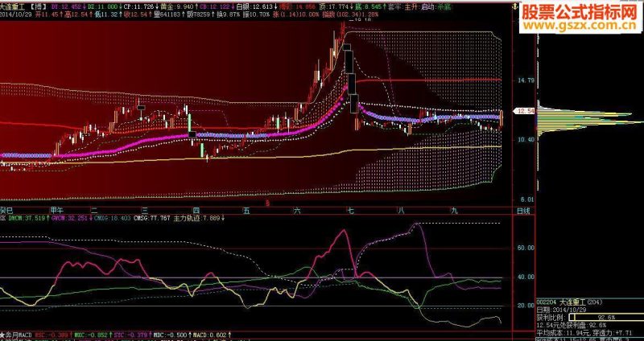Click the 6.01 price axis label
The height and width of the screenshot is (341, 644).
(527, 199)
